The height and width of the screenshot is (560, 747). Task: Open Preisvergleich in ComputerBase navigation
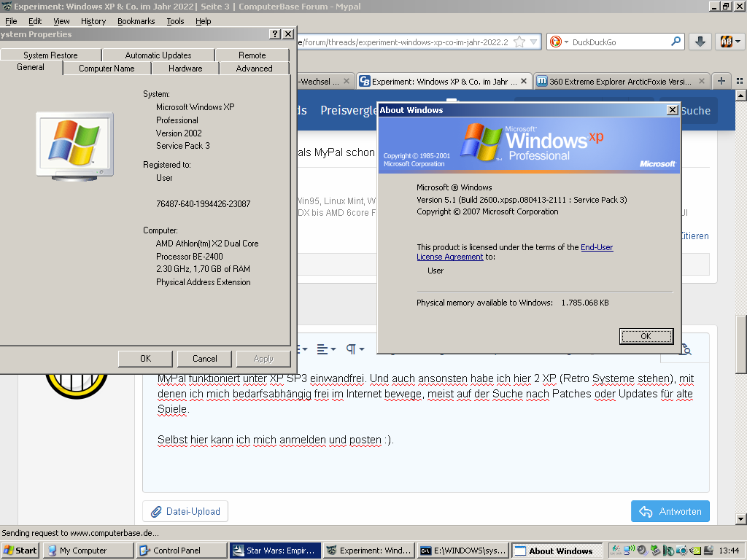(348, 111)
